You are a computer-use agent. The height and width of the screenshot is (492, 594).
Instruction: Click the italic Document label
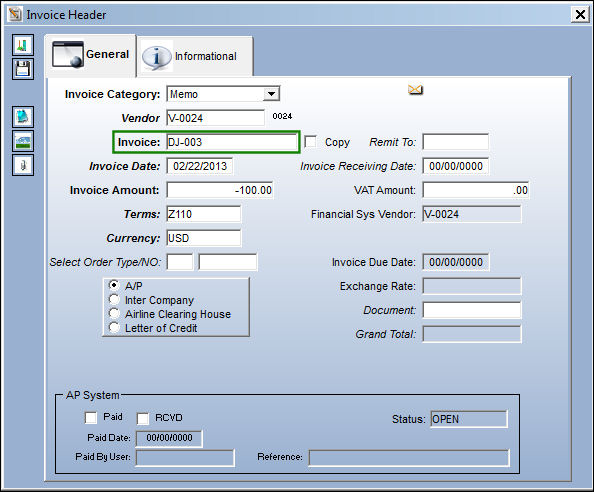pos(389,310)
